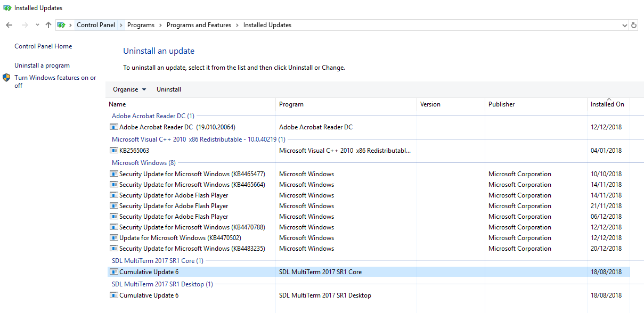This screenshot has height=313, width=644.
Task: Click the Adobe Acrobat Reader DC update icon
Action: click(113, 127)
